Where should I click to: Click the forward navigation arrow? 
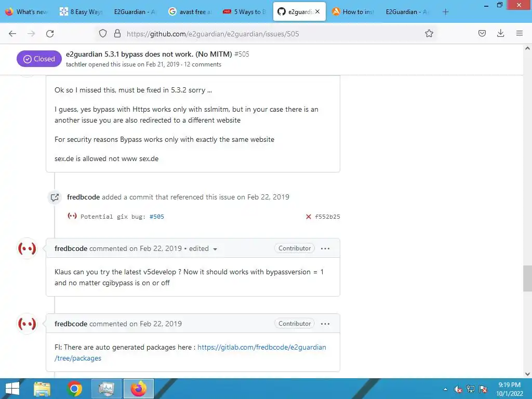[x=31, y=34]
